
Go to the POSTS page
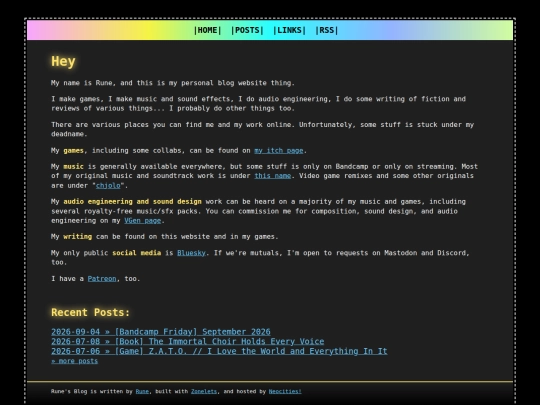pos(247,30)
